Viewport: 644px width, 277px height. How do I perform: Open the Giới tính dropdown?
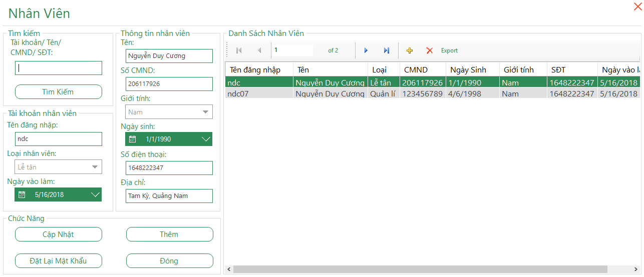tap(205, 112)
